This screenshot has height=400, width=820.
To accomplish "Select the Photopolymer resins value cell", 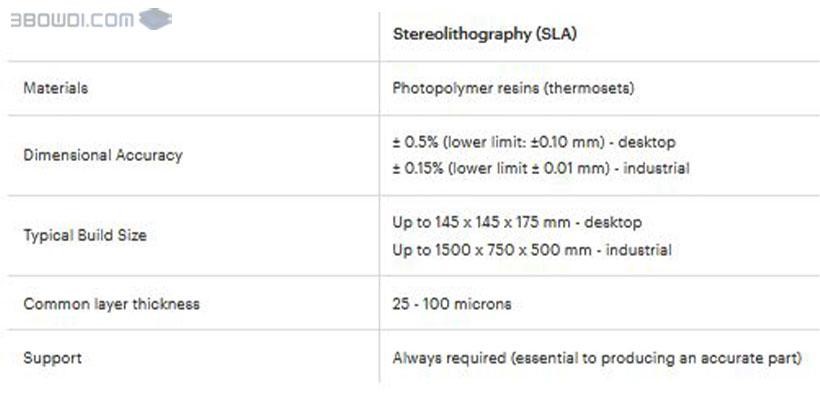I will point(513,88).
